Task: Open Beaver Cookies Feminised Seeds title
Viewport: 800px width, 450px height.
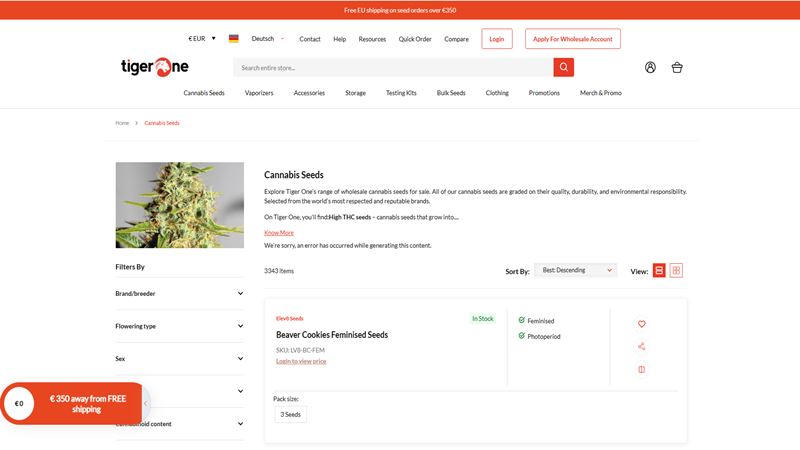Action: click(x=332, y=335)
